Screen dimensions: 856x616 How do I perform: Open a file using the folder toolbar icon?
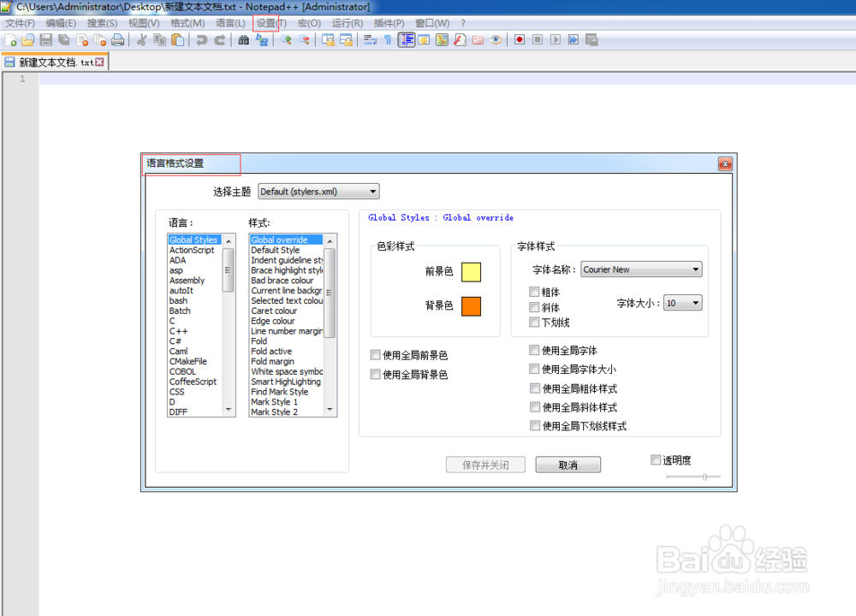(x=27, y=39)
